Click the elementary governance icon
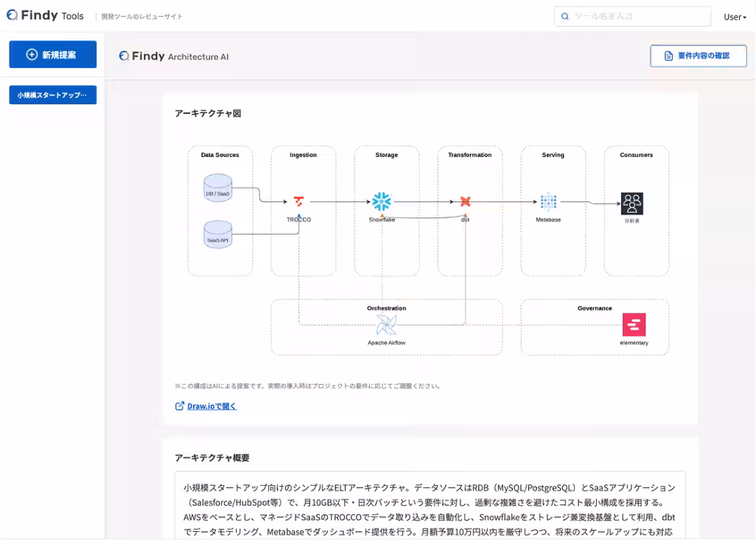This screenshot has width=756, height=540. (x=634, y=325)
